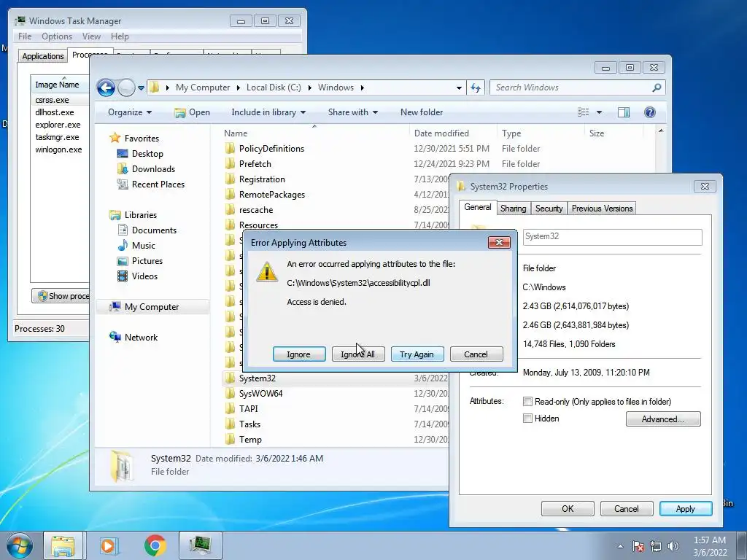Image resolution: width=747 pixels, height=560 pixels.
Task: Open the Previous Versions tab
Action: coord(602,209)
